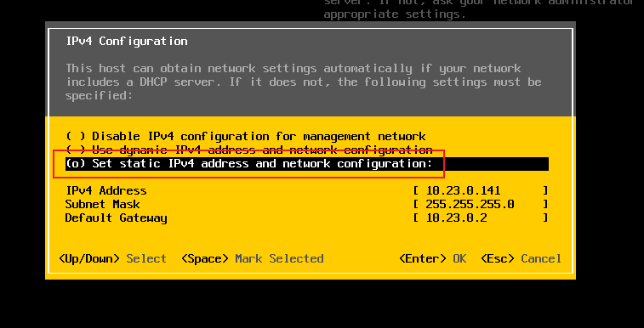Click the DHCP server description paragraph

point(304,82)
